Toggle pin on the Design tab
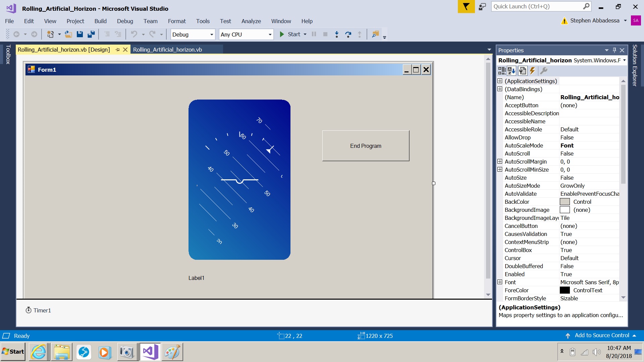 point(117,50)
